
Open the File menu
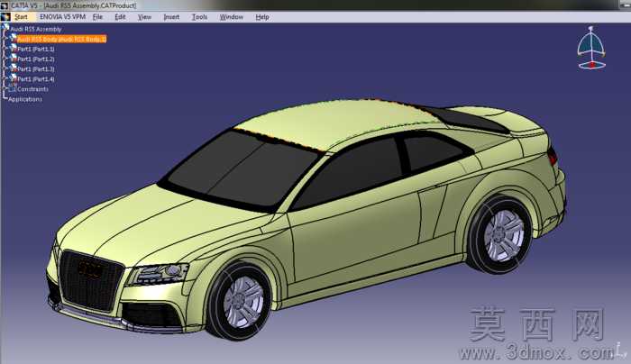tap(97, 17)
